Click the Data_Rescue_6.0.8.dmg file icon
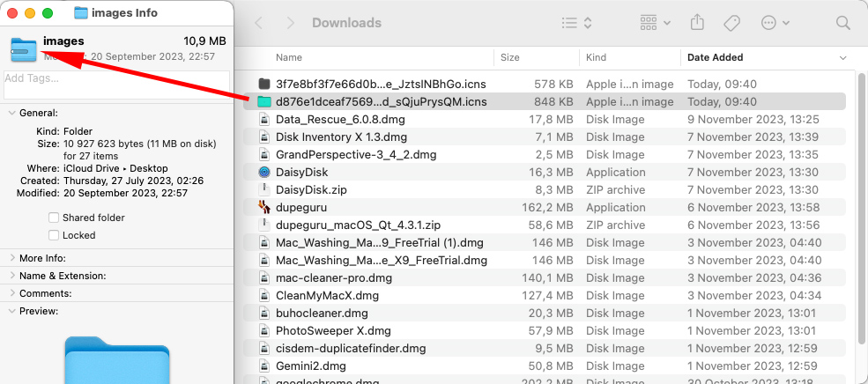The width and height of the screenshot is (868, 384). click(x=264, y=120)
